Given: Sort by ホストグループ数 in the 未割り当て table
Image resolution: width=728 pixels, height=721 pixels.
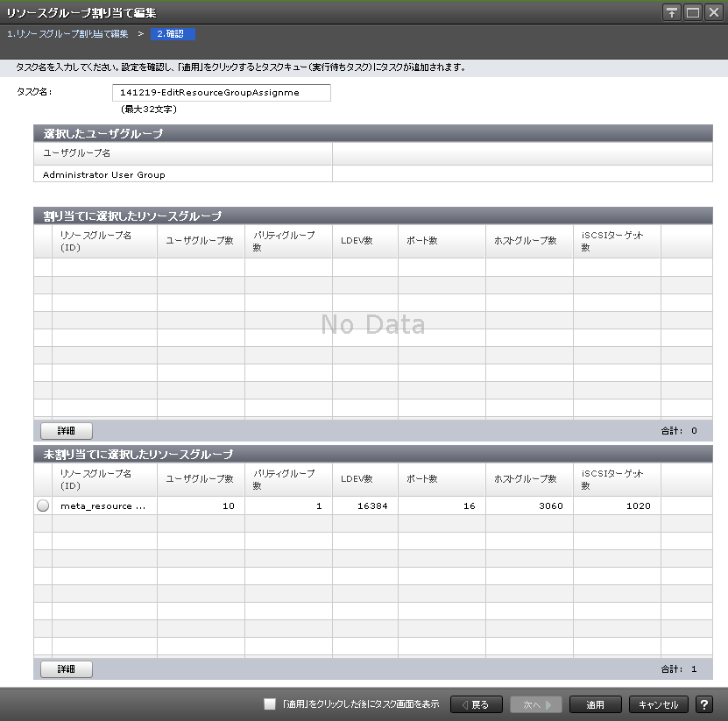Looking at the screenshot, I should [x=528, y=479].
